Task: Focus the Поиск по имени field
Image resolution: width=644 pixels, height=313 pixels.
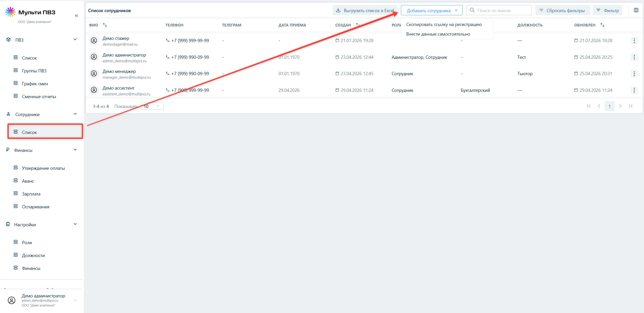Action: coord(499,10)
